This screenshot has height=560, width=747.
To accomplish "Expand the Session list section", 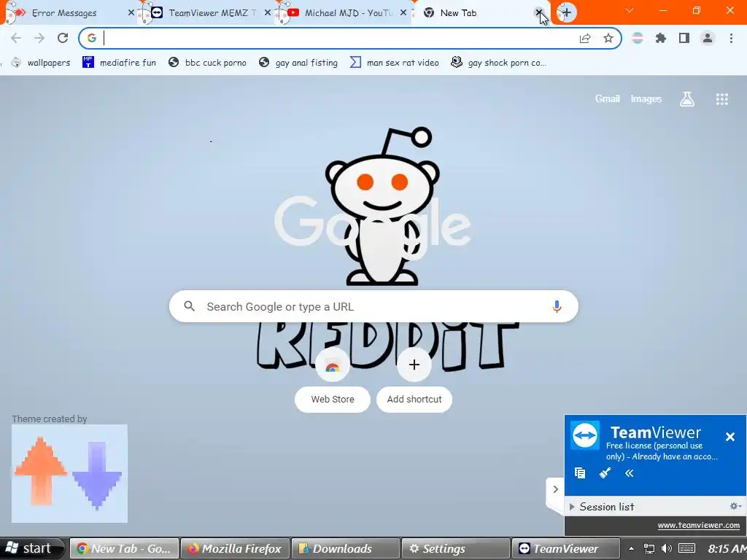I will pos(572,507).
